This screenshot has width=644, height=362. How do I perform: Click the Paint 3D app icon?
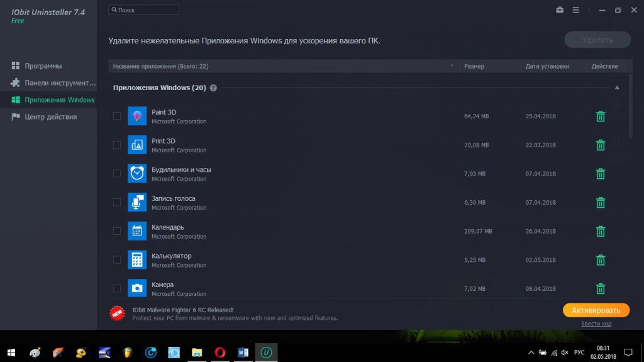pos(136,116)
